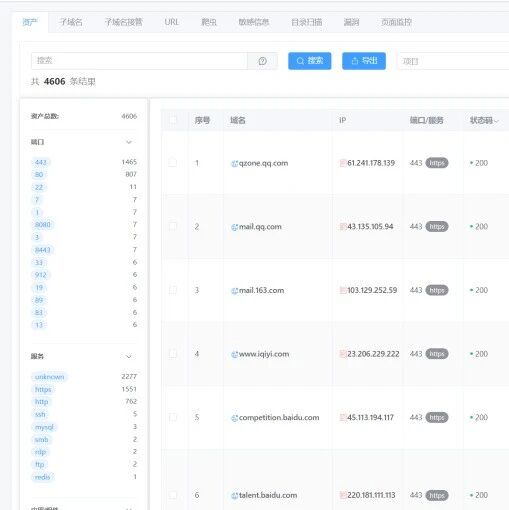The width and height of the screenshot is (509, 510).
Task: Open the URL tab
Action: [x=172, y=22]
